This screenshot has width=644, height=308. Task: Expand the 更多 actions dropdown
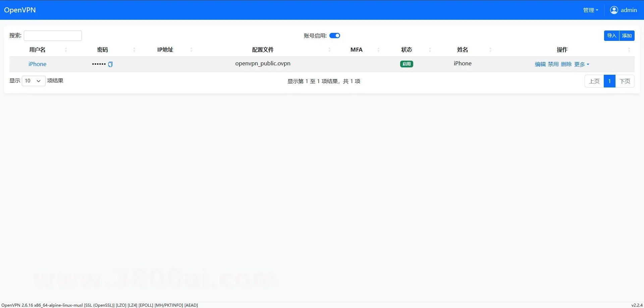[x=581, y=64]
